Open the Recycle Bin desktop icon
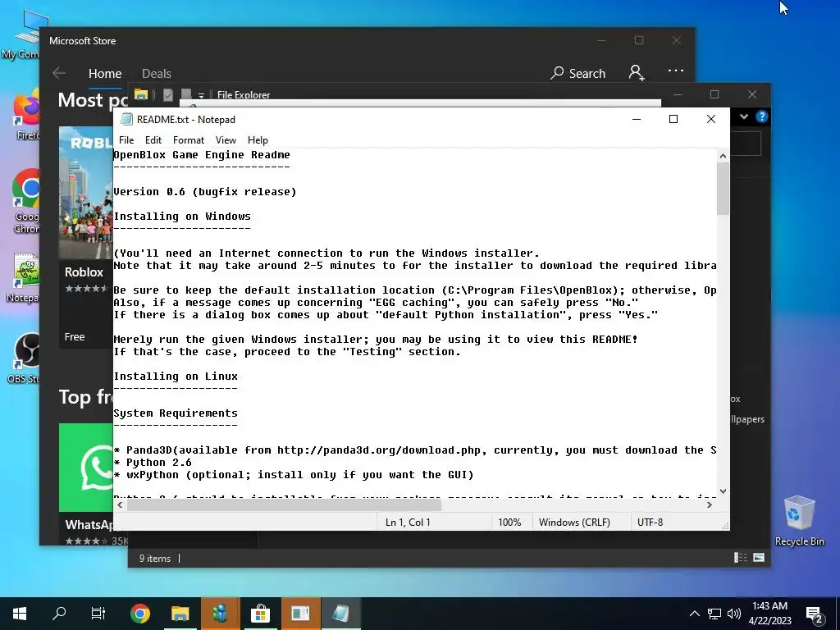The image size is (840, 630). (799, 520)
